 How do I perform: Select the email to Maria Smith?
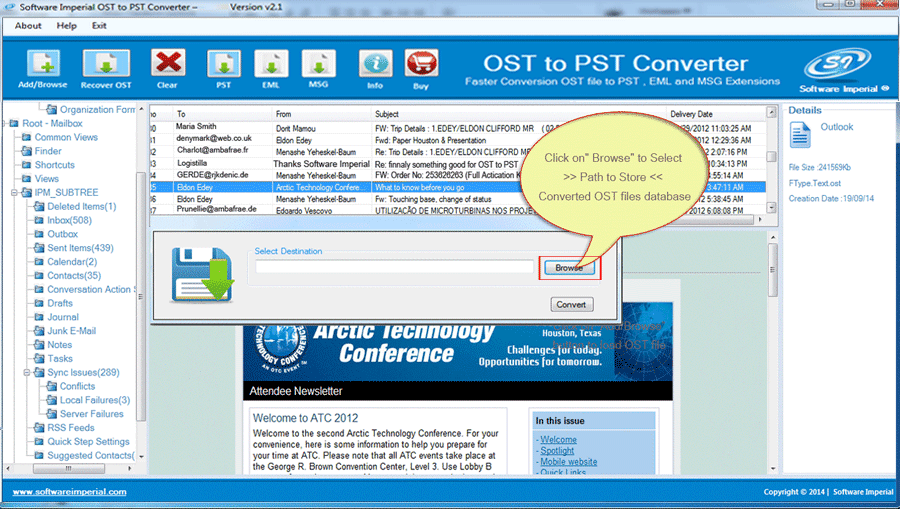pos(196,127)
